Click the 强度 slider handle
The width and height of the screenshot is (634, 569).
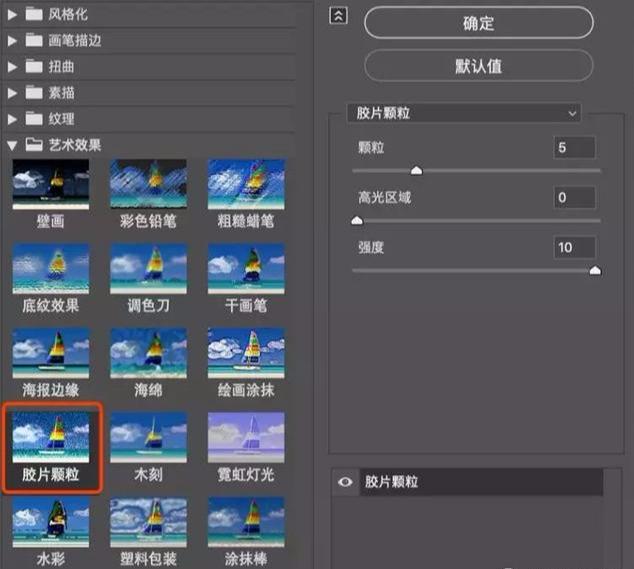pyautogui.click(x=595, y=271)
